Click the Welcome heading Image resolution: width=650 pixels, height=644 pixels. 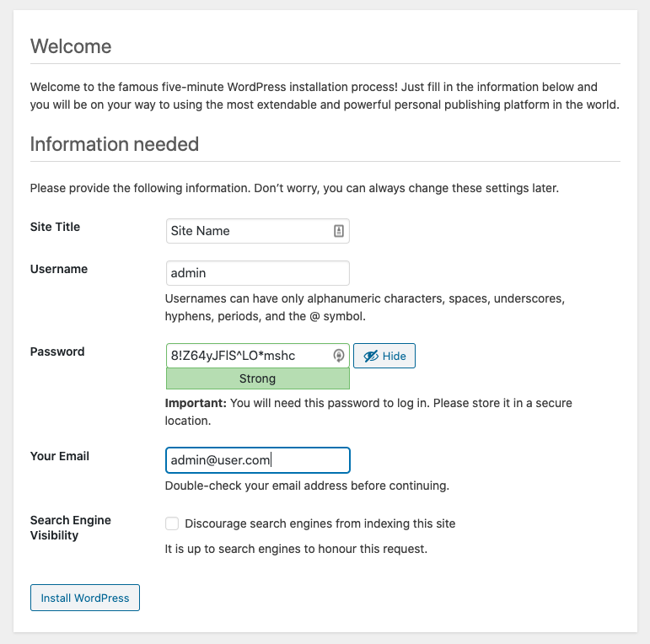point(71,46)
